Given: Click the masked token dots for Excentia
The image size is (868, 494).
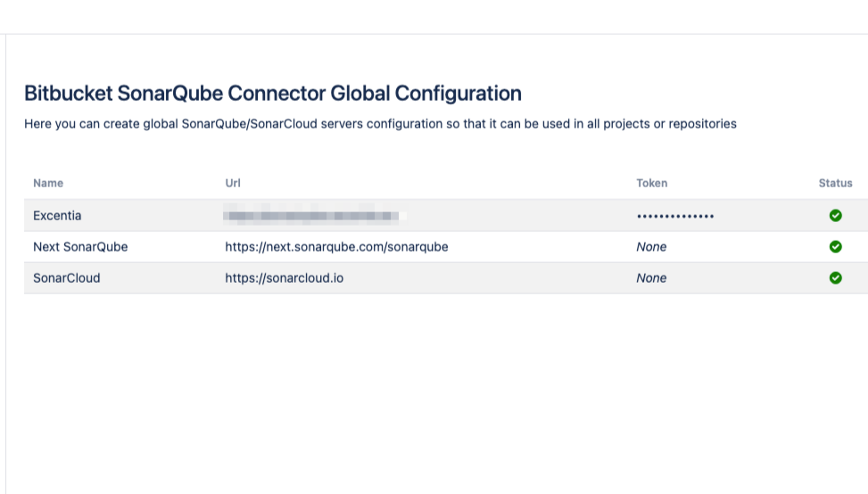Looking at the screenshot, I should pos(675,216).
